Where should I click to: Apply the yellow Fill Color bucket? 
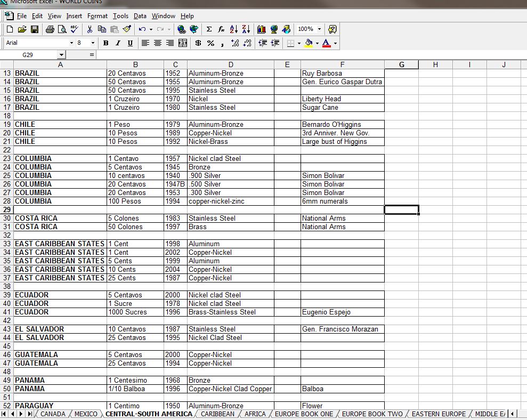pos(309,43)
